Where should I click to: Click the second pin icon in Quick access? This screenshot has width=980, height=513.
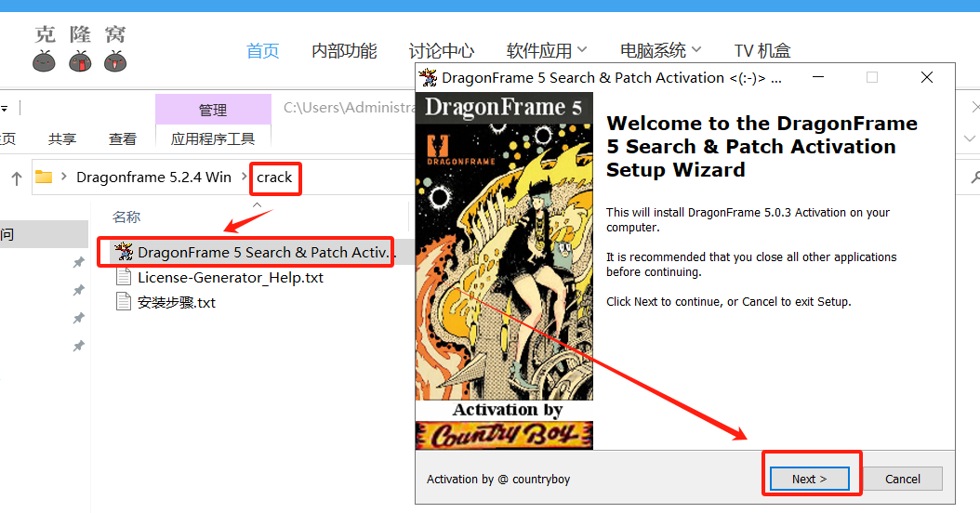[78, 290]
